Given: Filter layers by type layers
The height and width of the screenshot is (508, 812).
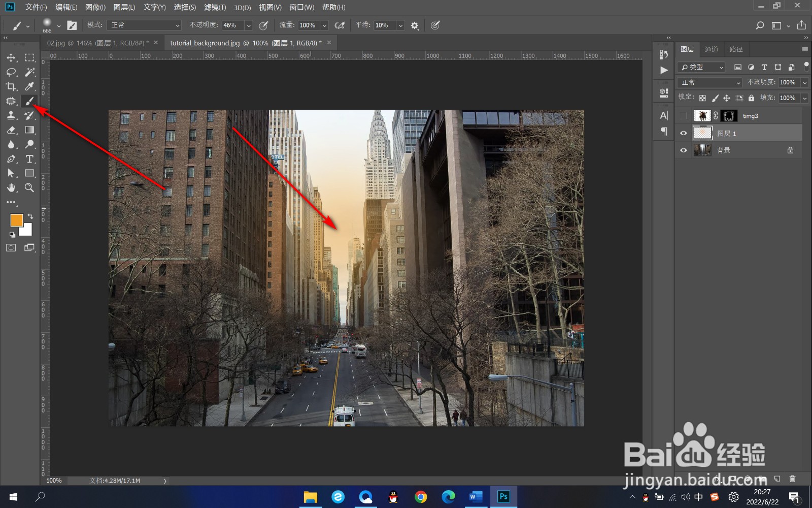Looking at the screenshot, I should (764, 67).
